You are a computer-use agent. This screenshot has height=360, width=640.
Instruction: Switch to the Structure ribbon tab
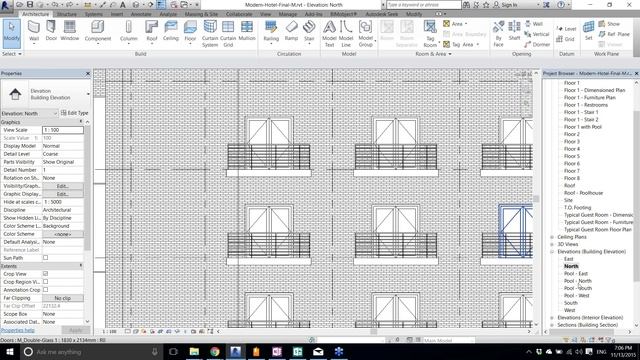(67, 14)
